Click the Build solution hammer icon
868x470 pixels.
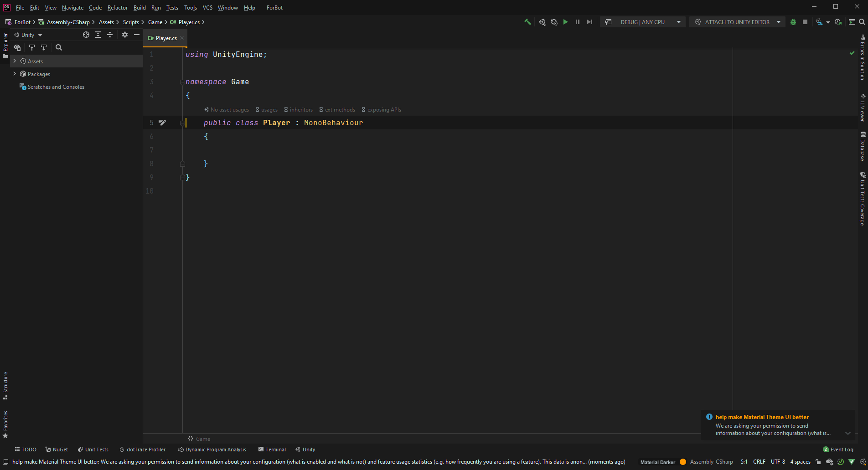527,22
